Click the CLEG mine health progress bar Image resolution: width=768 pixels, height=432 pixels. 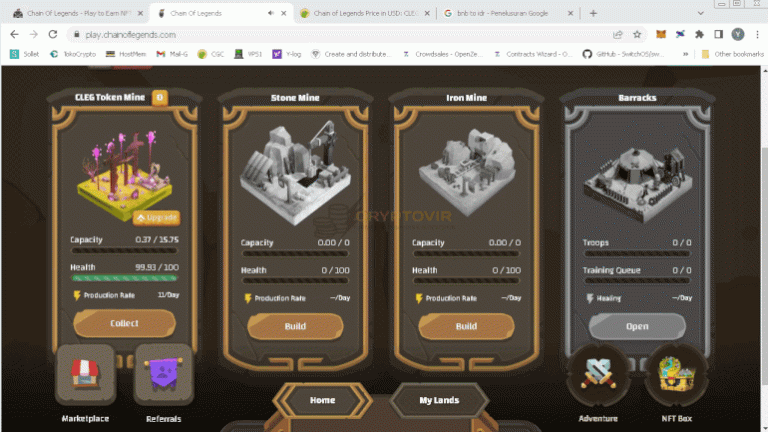click(x=124, y=278)
